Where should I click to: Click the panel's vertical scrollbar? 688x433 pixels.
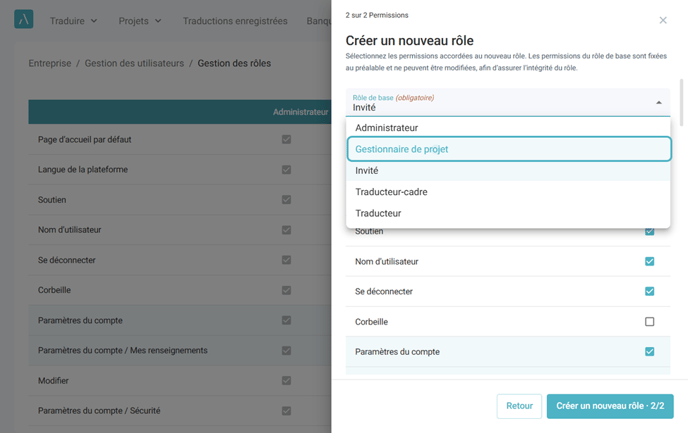tap(681, 102)
